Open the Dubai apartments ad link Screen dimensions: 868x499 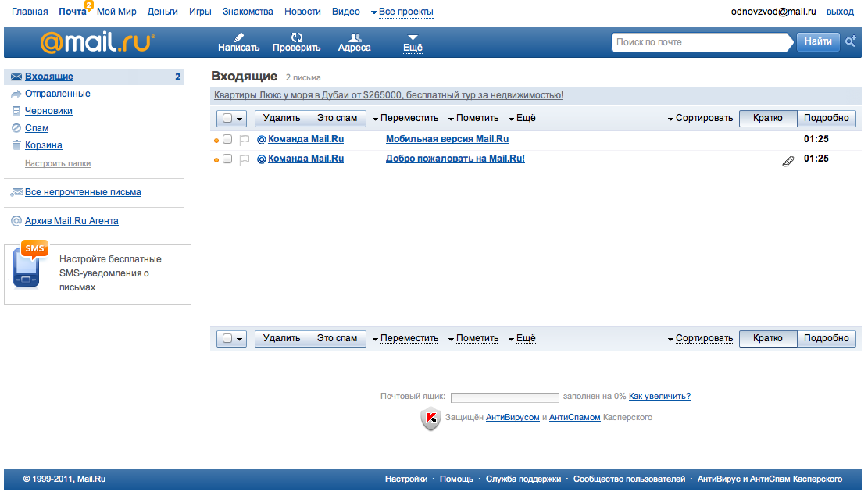[x=388, y=95]
